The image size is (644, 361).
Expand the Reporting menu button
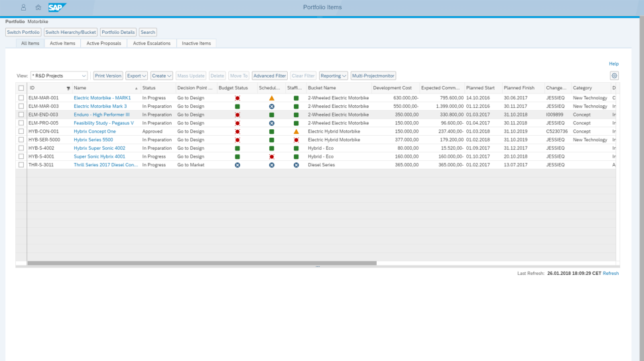tap(333, 76)
